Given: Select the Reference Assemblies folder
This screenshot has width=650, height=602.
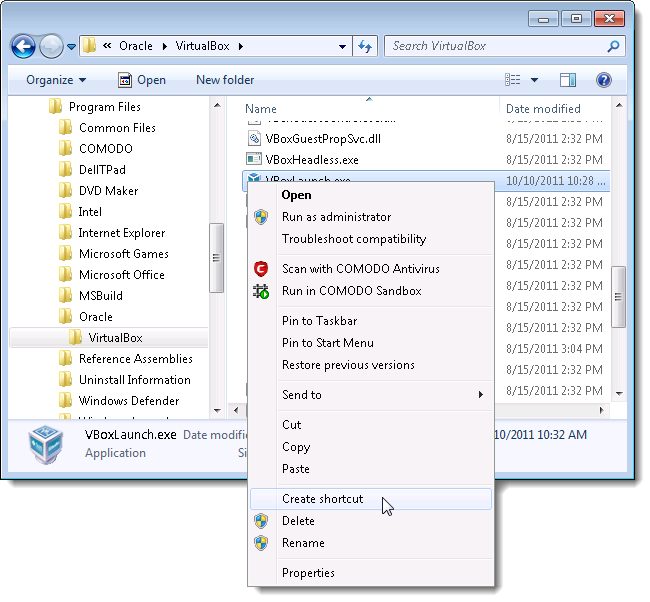Looking at the screenshot, I should pyautogui.click(x=136, y=359).
